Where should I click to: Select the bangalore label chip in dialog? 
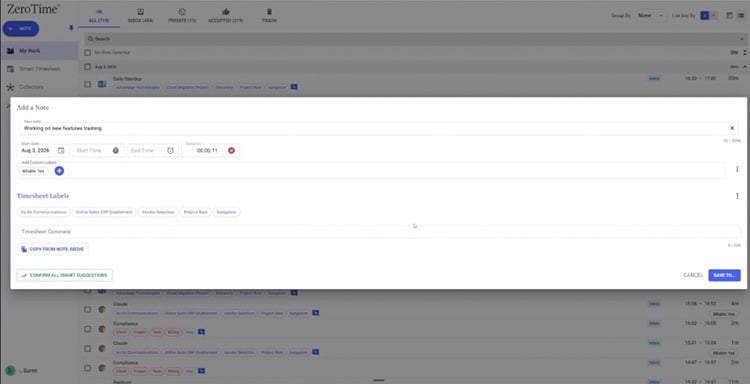pyautogui.click(x=227, y=212)
